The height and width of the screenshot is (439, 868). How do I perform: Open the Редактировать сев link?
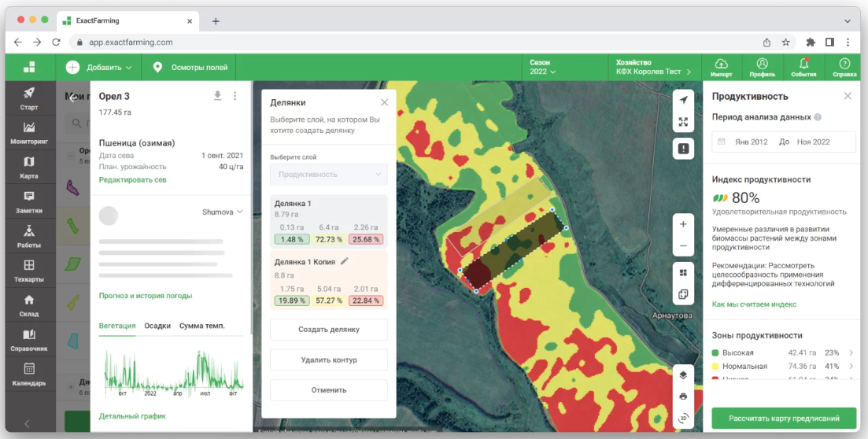pos(131,180)
